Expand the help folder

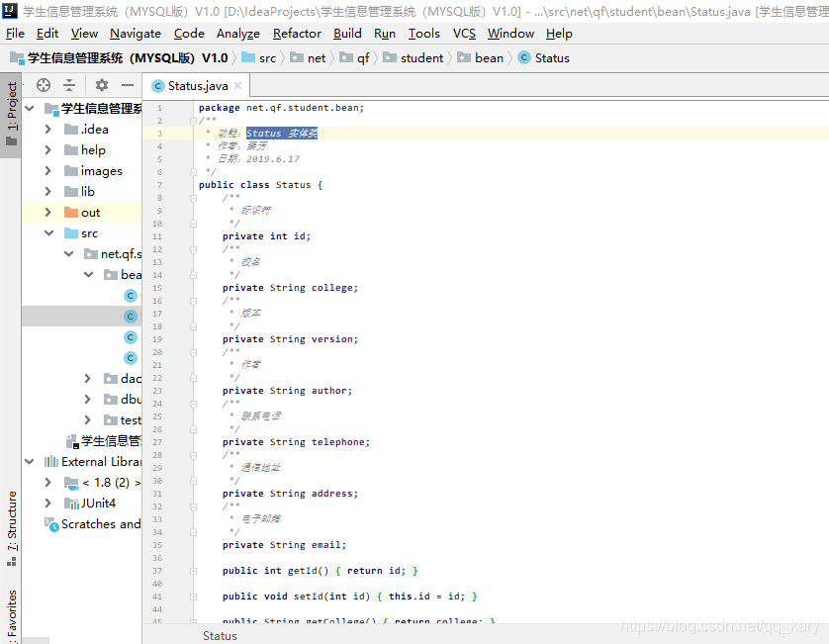click(48, 150)
